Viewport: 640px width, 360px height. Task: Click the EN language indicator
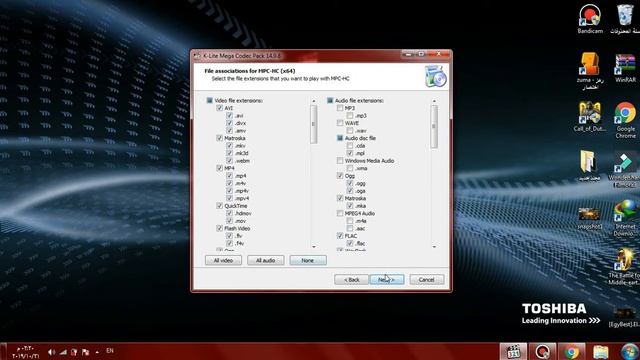[110, 351]
